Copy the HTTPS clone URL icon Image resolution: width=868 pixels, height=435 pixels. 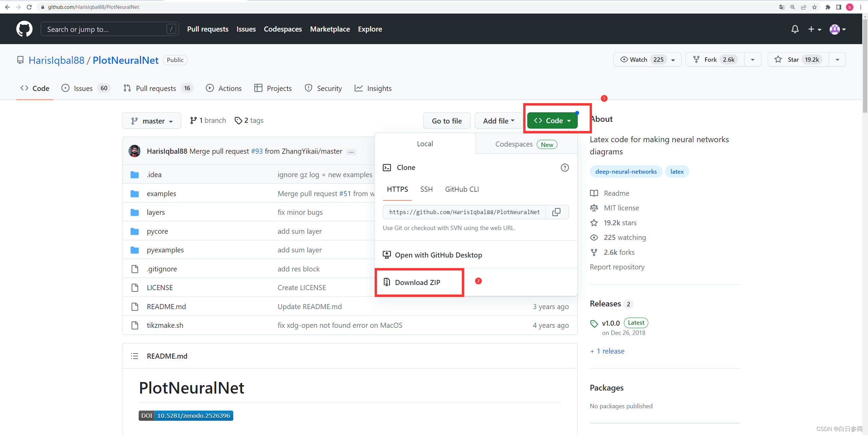coord(556,212)
